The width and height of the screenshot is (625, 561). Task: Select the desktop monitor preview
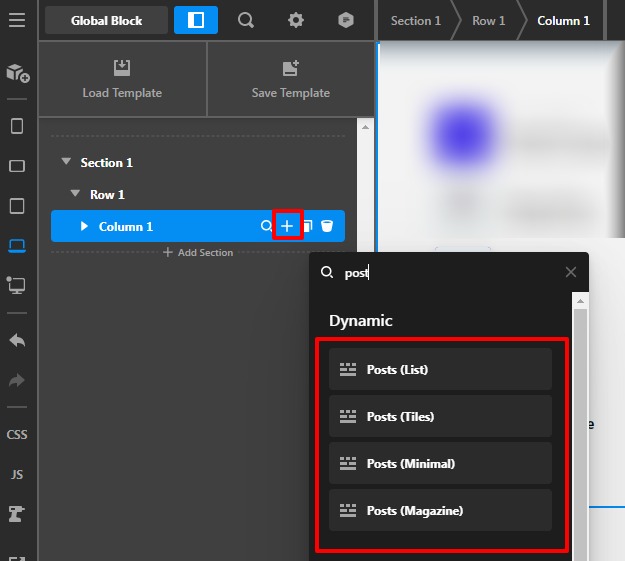[17, 286]
